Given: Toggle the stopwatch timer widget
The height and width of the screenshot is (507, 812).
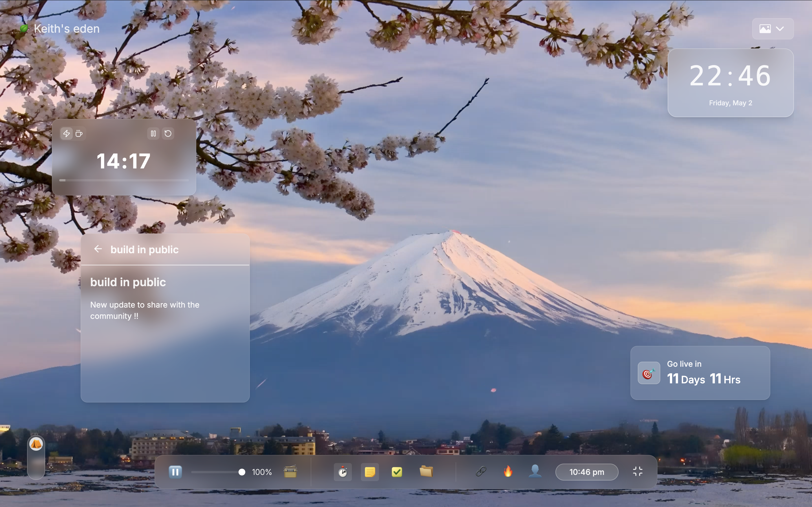Looking at the screenshot, I should coord(343,472).
